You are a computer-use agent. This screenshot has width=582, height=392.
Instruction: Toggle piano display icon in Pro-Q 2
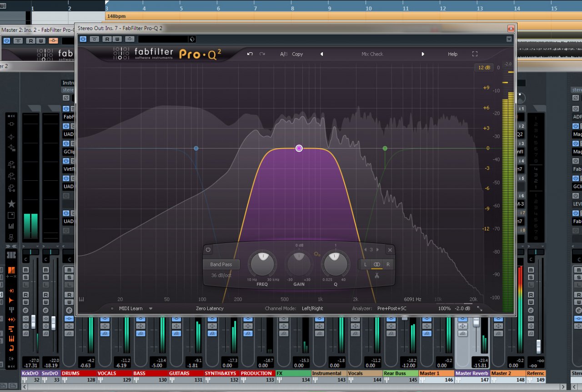pyautogui.click(x=82, y=299)
